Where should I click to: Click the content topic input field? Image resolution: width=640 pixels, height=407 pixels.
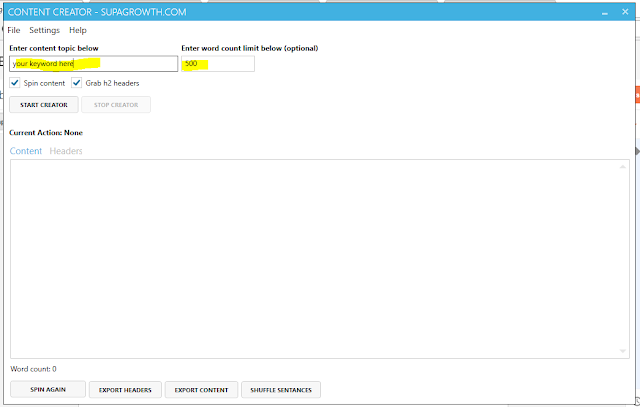point(93,64)
